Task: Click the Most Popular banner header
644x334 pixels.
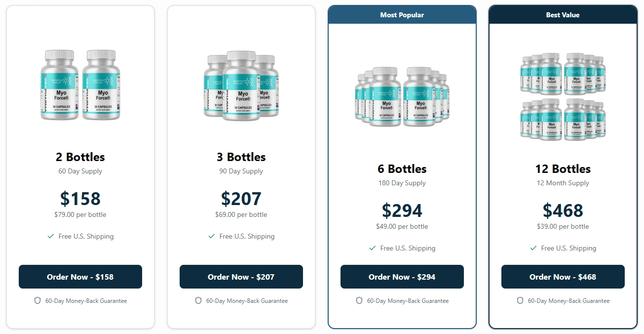Action: [402, 14]
